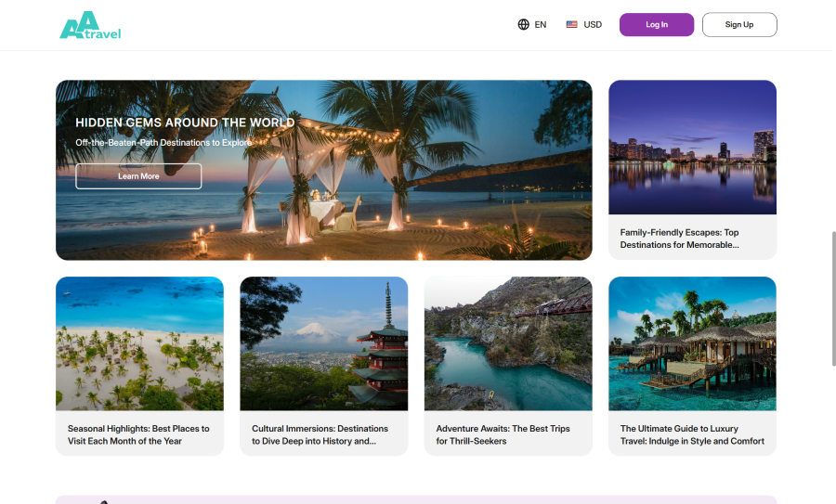
Task: Open the river canyon Adventure Awaits image
Action: pyautogui.click(x=508, y=343)
